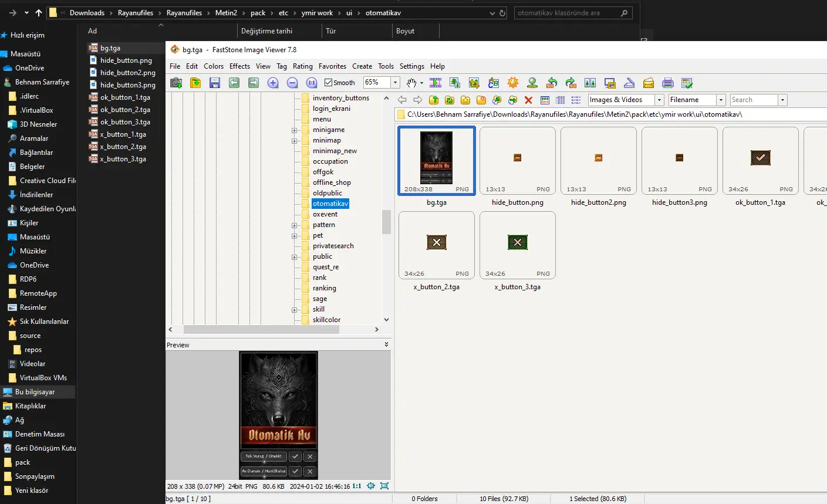Collapse the Preview panel using chevron
The width and height of the screenshot is (827, 504).
click(386, 344)
